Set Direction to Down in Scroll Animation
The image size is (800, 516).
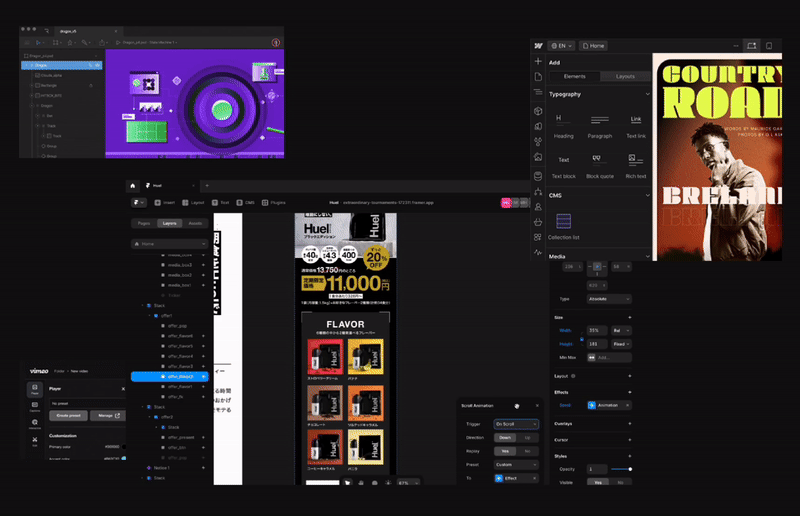[x=505, y=438]
